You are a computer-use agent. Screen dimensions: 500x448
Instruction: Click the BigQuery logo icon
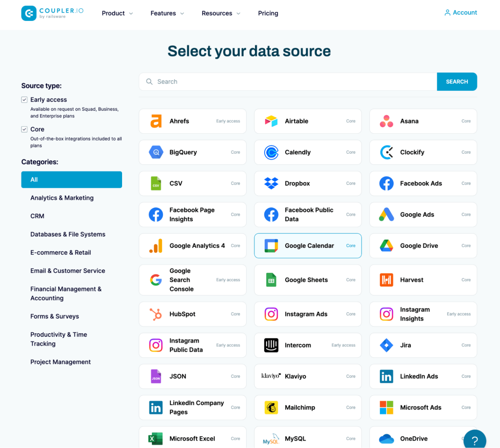click(x=156, y=152)
